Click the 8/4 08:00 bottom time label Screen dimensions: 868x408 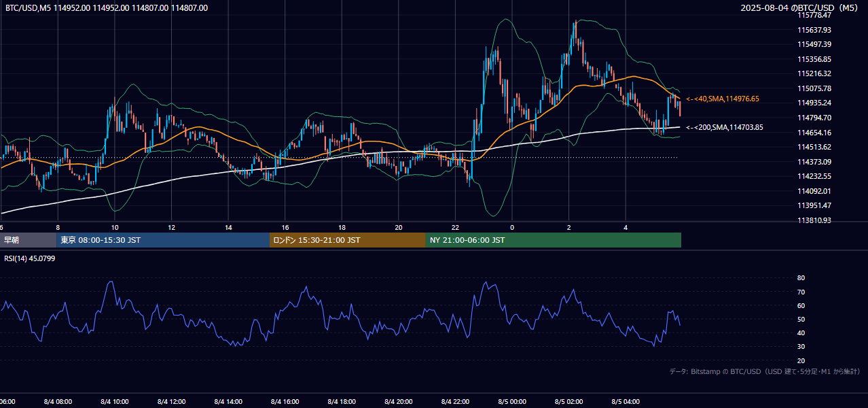coord(58,402)
